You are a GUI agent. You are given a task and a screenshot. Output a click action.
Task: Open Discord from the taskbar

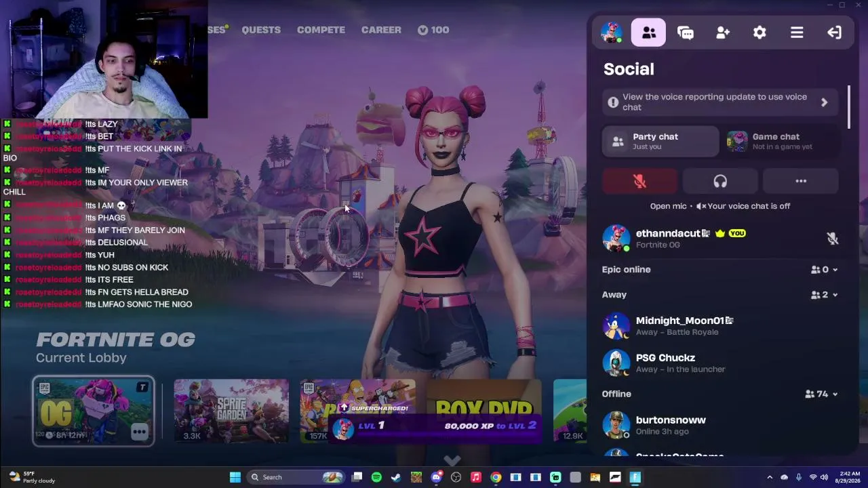point(436,477)
